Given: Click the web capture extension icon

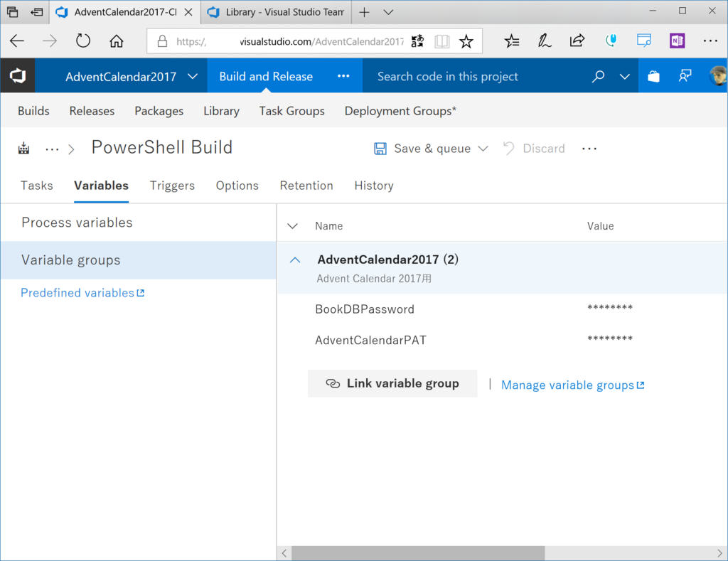Looking at the screenshot, I should (x=644, y=41).
